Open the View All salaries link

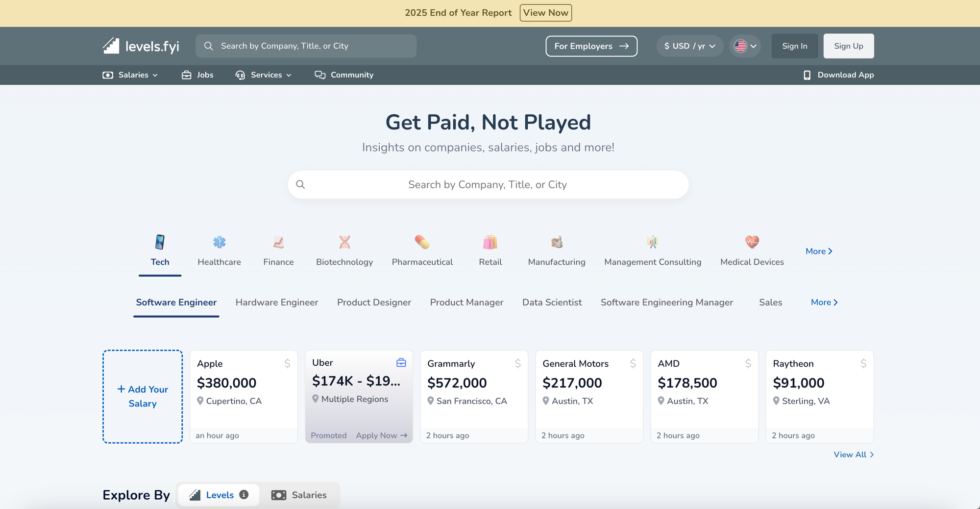pos(853,455)
